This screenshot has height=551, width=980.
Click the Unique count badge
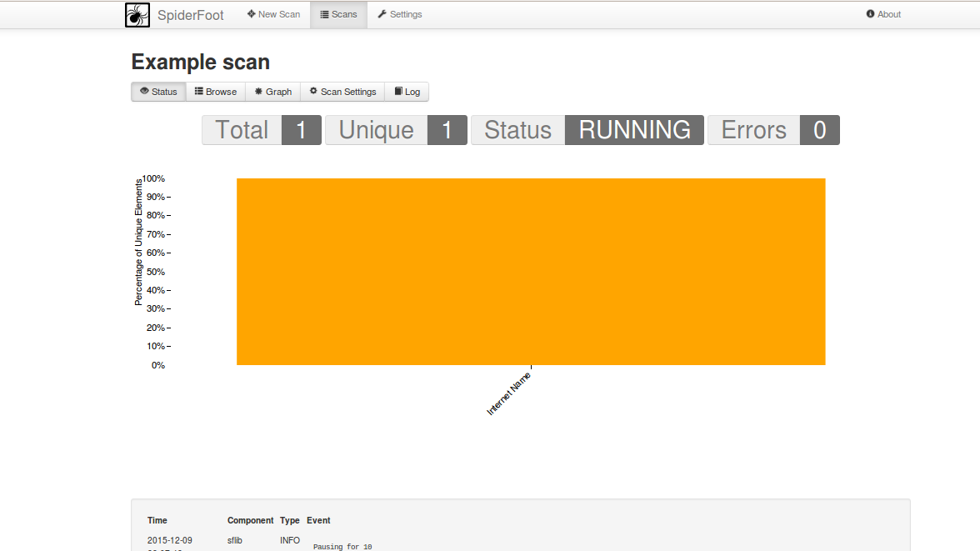click(447, 130)
